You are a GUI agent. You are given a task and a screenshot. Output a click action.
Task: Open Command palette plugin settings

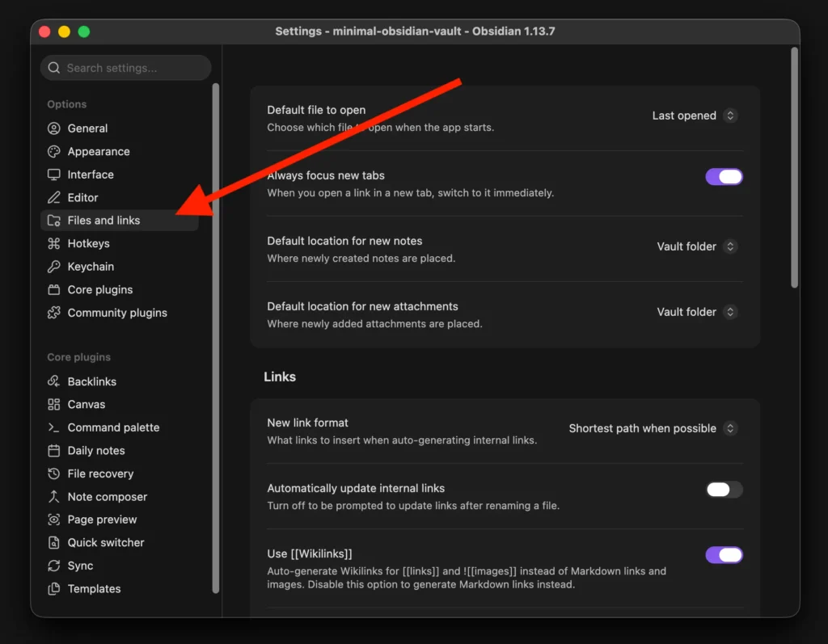120,427
